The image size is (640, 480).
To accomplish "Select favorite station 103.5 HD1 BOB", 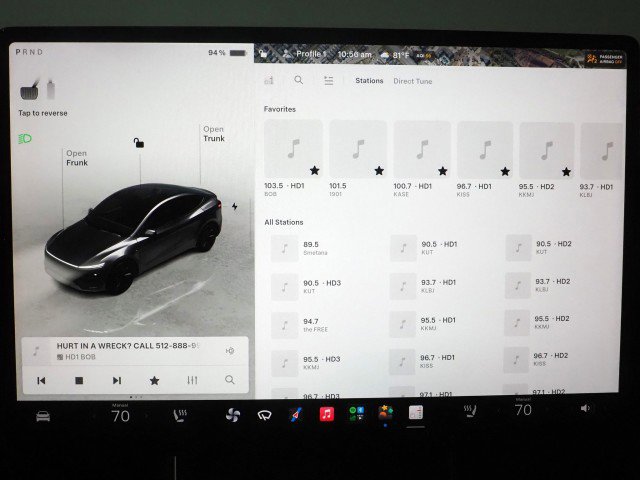I will [293, 158].
